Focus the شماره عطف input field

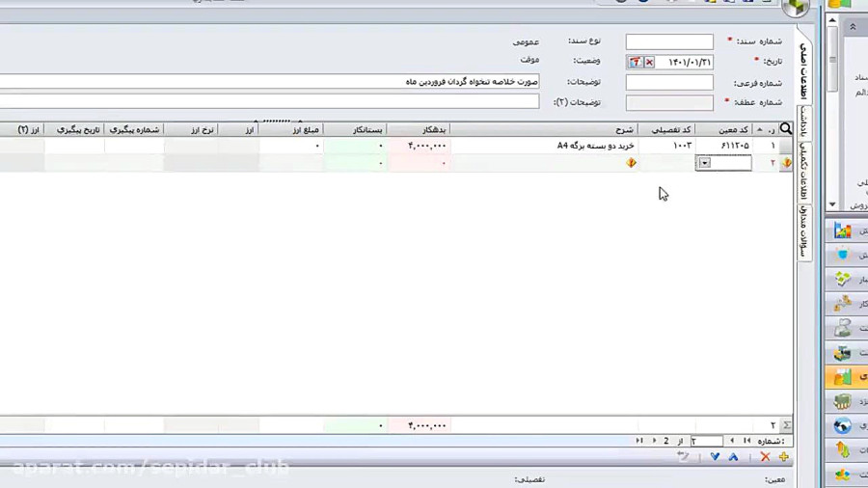coord(669,103)
